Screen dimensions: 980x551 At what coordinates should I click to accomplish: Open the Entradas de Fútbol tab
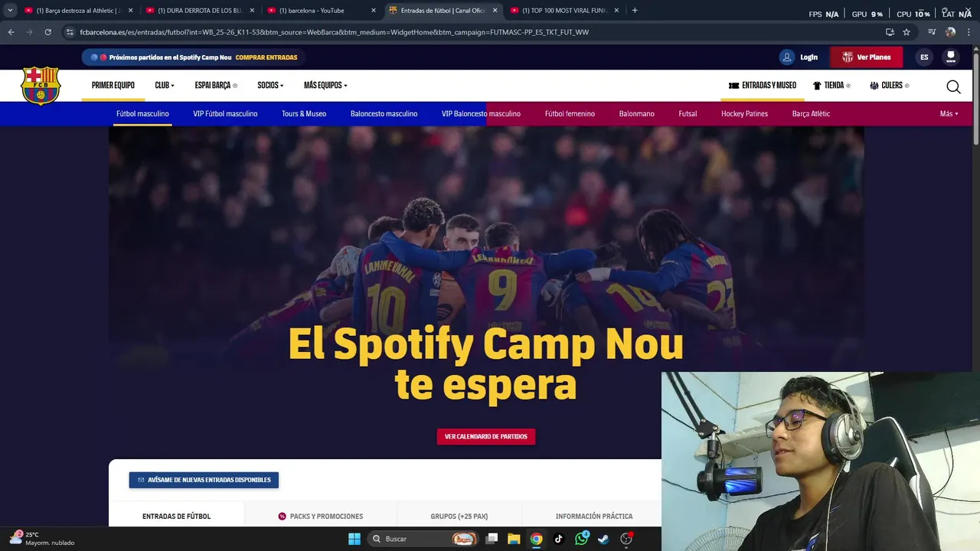coord(176,516)
